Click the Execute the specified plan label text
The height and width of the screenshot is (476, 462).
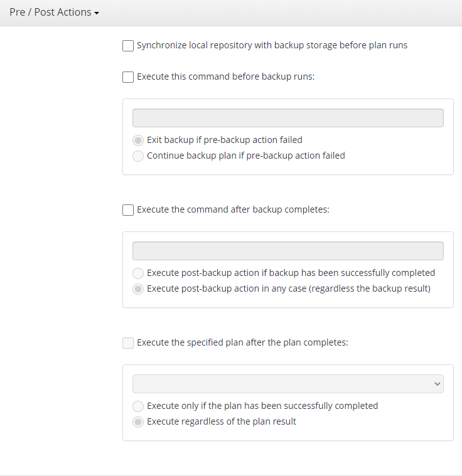pos(242,342)
